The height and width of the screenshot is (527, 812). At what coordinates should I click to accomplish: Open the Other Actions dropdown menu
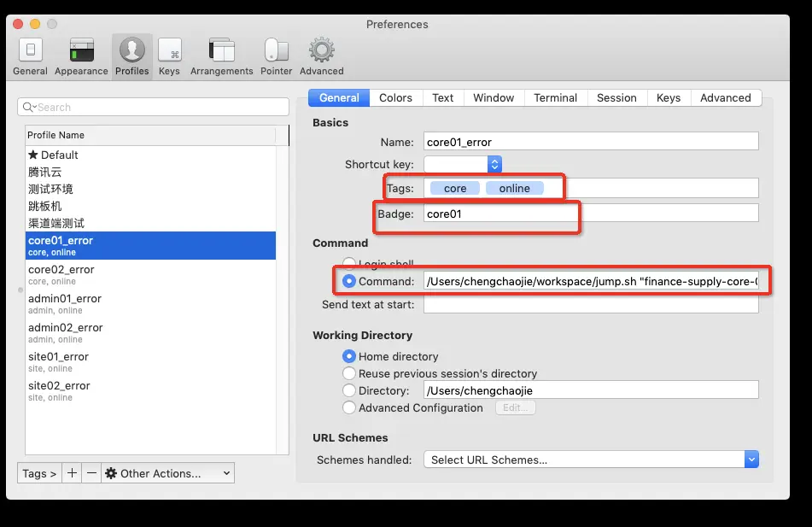click(x=168, y=473)
